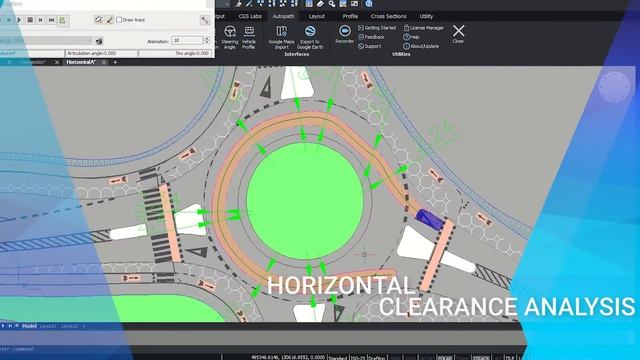Open the vehicle selection dropdown
Image resolution: width=640 pixels, height=360 pixels.
point(46,41)
